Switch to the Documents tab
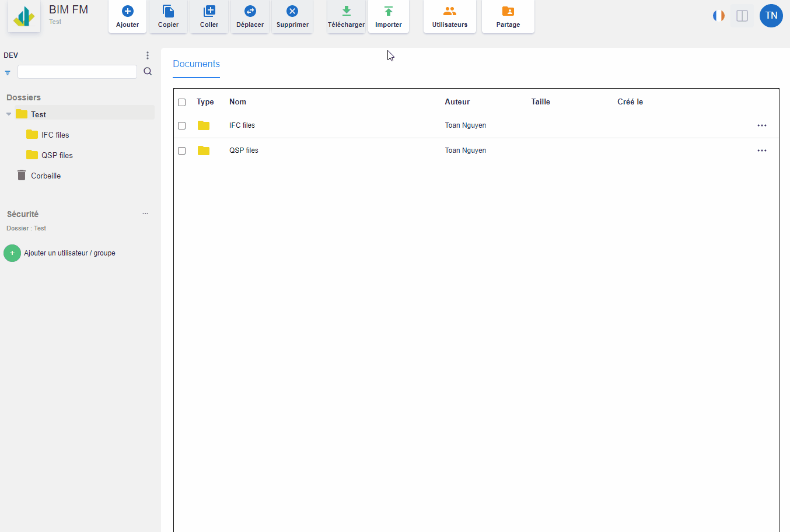790x532 pixels. click(196, 64)
